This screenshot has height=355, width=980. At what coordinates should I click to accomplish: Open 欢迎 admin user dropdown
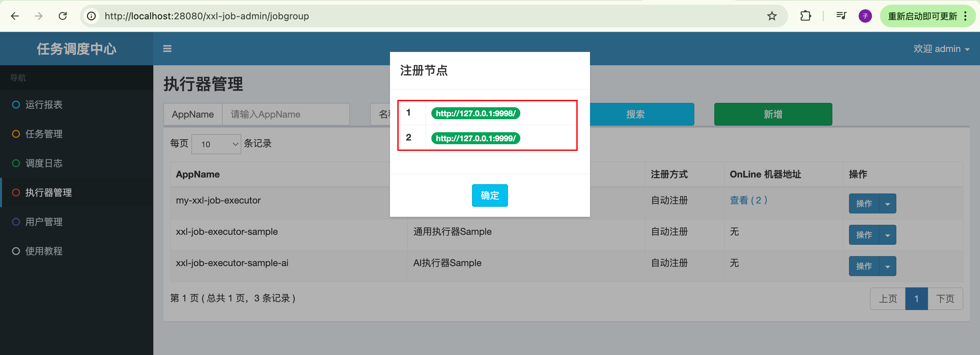click(941, 49)
